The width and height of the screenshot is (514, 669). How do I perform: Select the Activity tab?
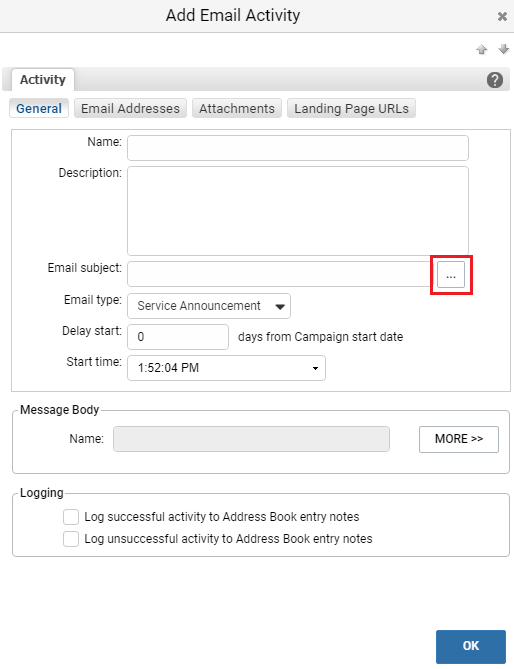43,80
